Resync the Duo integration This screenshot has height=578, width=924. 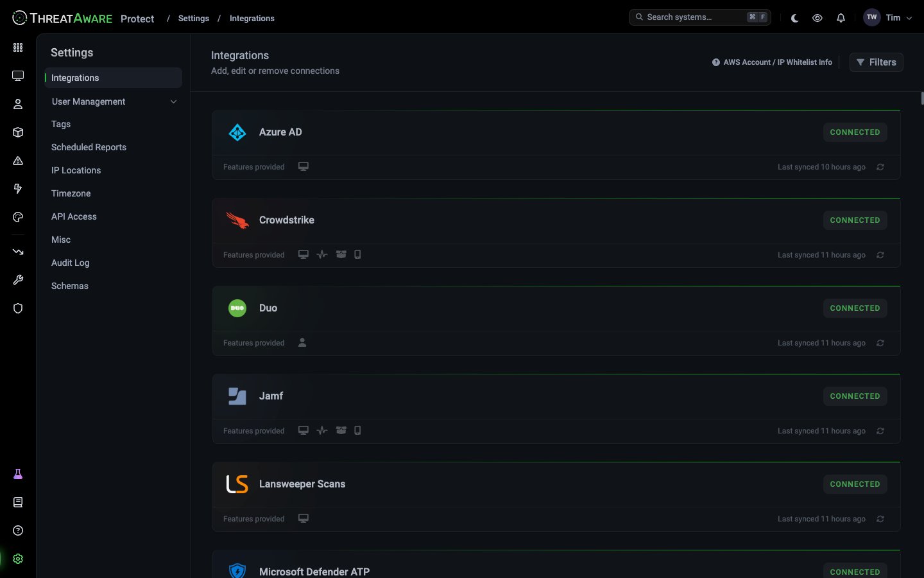(880, 343)
